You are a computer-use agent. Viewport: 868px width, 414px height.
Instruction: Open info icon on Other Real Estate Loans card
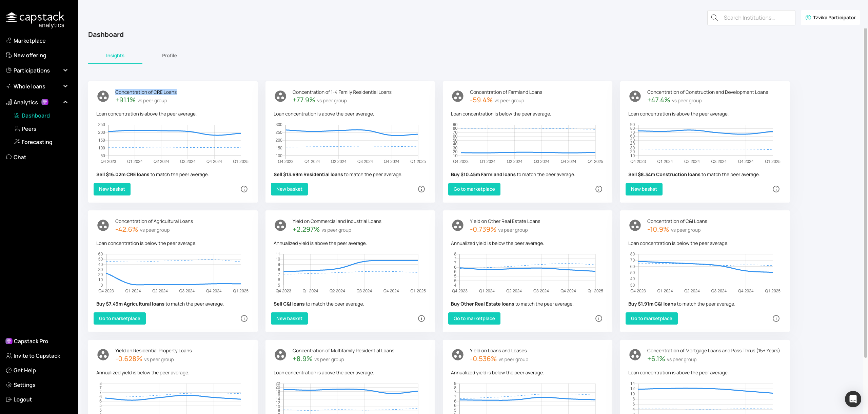click(x=599, y=318)
